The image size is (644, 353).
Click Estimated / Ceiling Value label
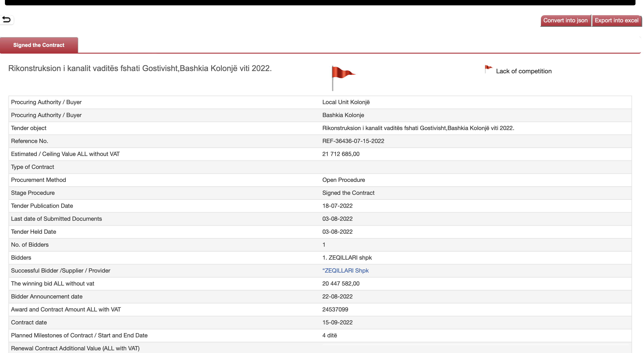coord(65,154)
